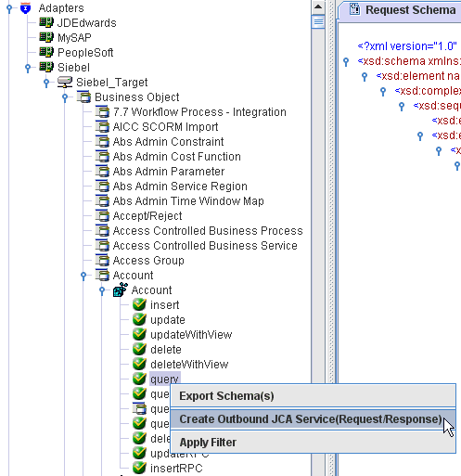Click the Abs Admin Time Window Map icon
This screenshot has height=476, width=461.
(102, 201)
